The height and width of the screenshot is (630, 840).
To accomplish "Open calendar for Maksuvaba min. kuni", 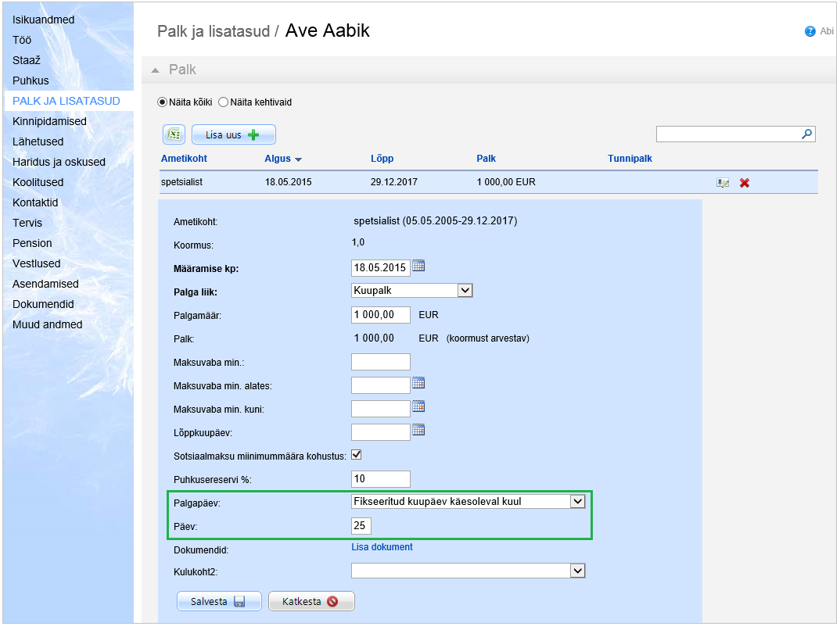I will click(418, 406).
